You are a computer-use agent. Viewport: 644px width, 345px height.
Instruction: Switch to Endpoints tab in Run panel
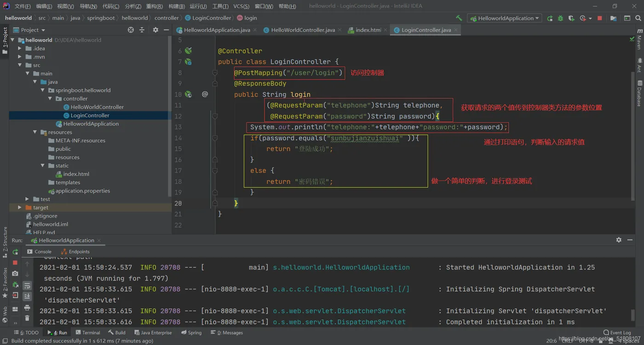75,251
